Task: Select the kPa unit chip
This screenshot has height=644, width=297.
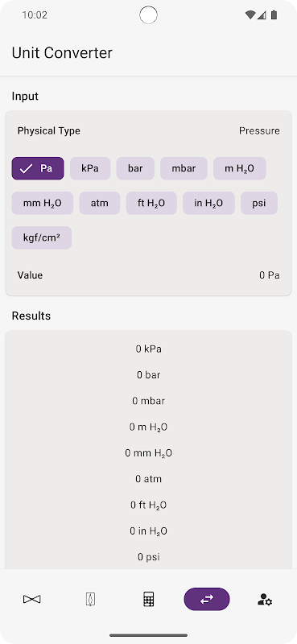Action: point(90,168)
